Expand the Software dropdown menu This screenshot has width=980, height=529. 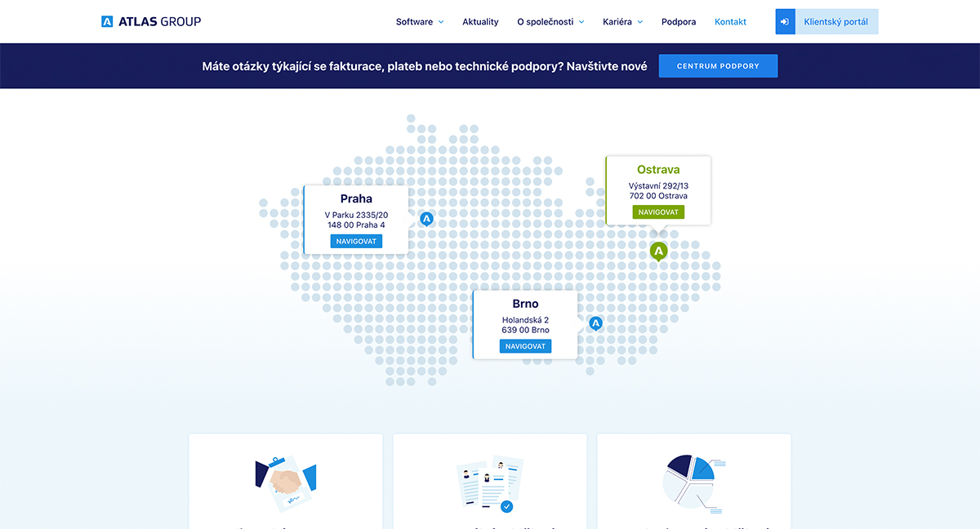click(x=420, y=22)
